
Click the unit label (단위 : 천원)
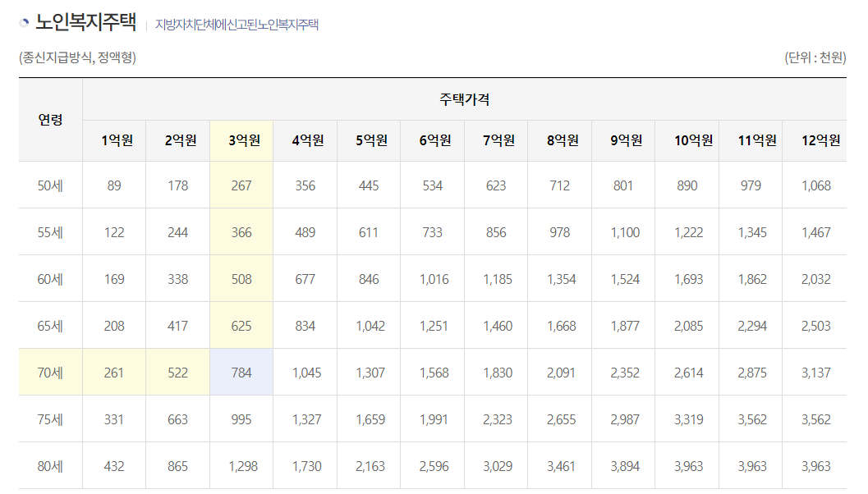[815, 57]
